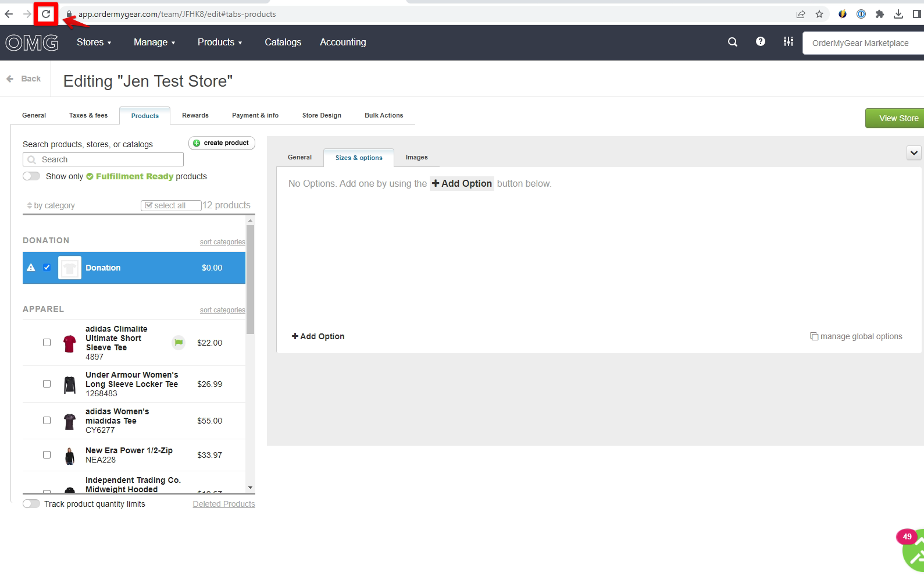Click the adidas miadidas Tee thumbnail

pos(70,421)
